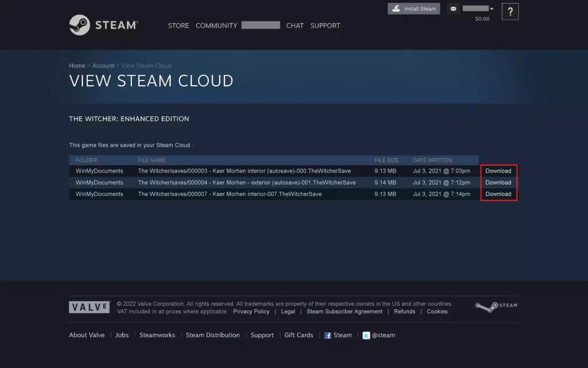This screenshot has width=588, height=368.
Task: Open the @steam Twitter icon
Action: click(366, 335)
